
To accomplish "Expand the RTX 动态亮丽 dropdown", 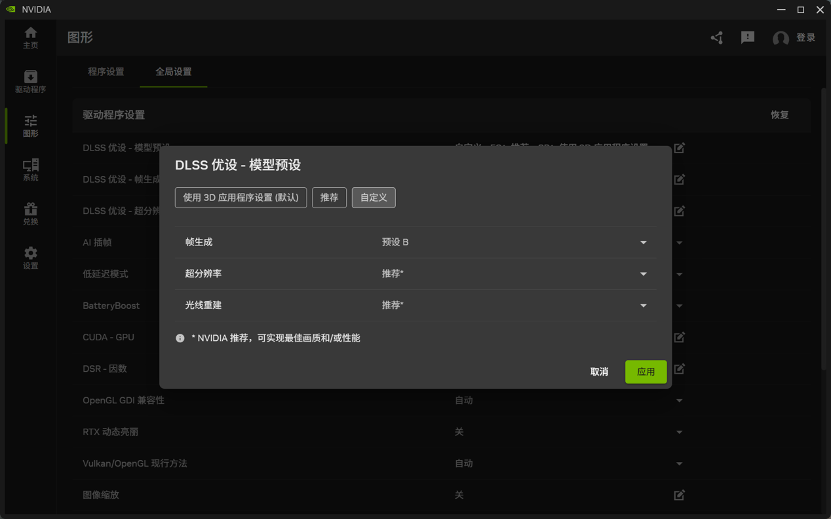I will click(x=679, y=432).
